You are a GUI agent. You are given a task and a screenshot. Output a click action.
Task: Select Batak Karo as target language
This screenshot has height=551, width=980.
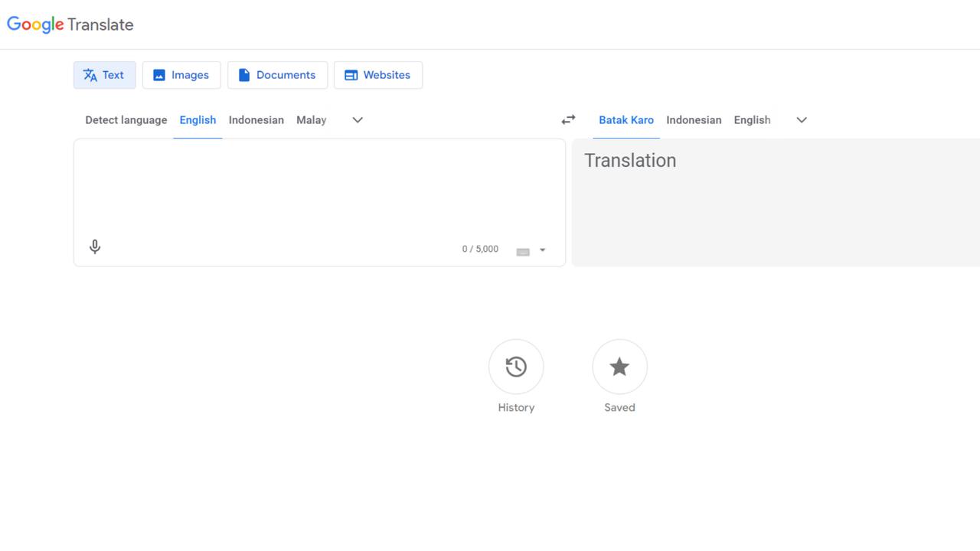pyautogui.click(x=626, y=120)
